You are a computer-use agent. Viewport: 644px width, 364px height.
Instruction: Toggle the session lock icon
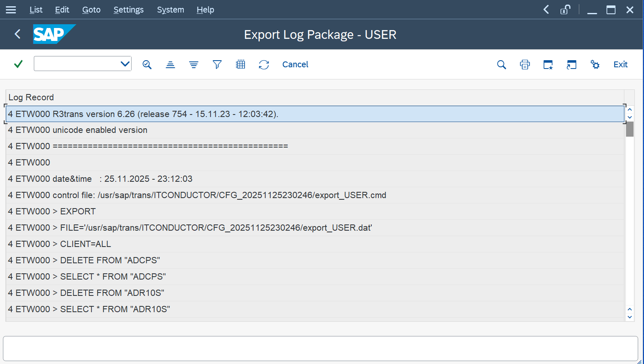point(565,10)
